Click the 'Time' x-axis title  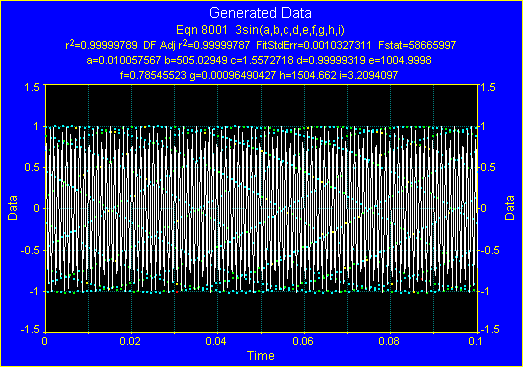(x=260, y=356)
